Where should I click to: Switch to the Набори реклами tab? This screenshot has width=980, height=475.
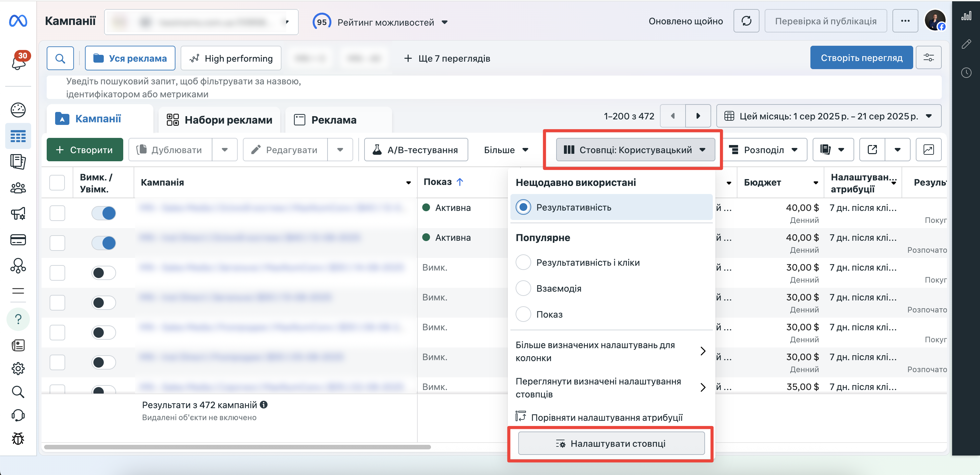[x=220, y=120]
